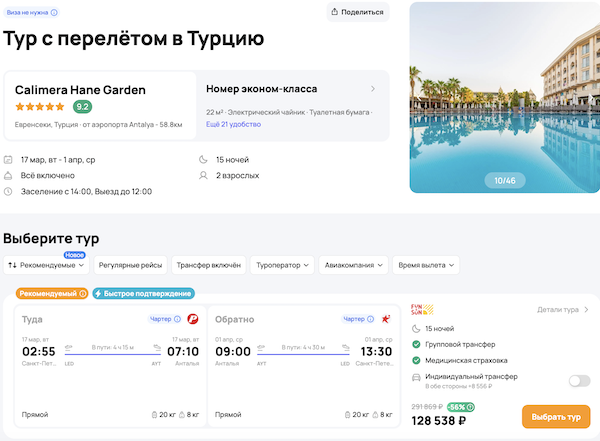Open Время вылета dropdown
The image size is (600, 441).
(426, 265)
